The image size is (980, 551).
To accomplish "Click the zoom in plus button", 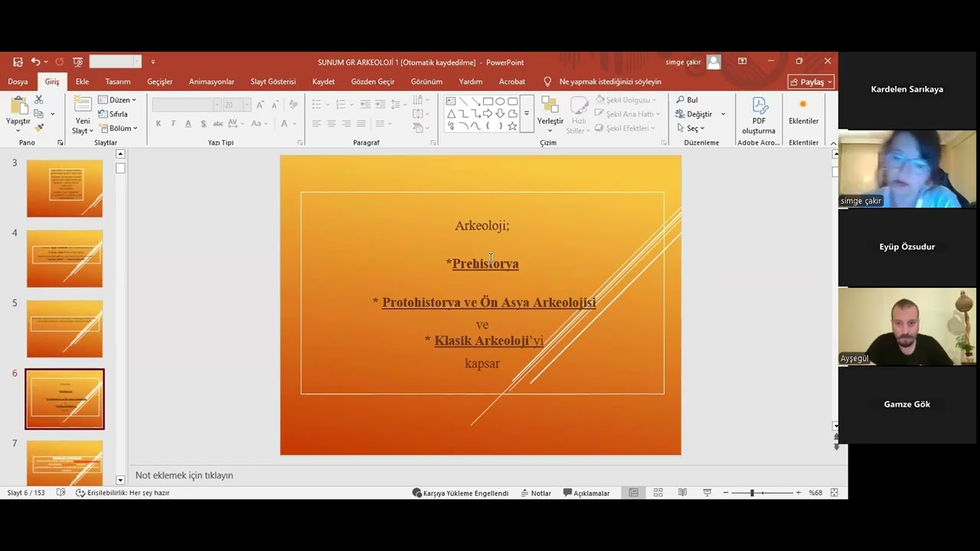I will point(799,493).
